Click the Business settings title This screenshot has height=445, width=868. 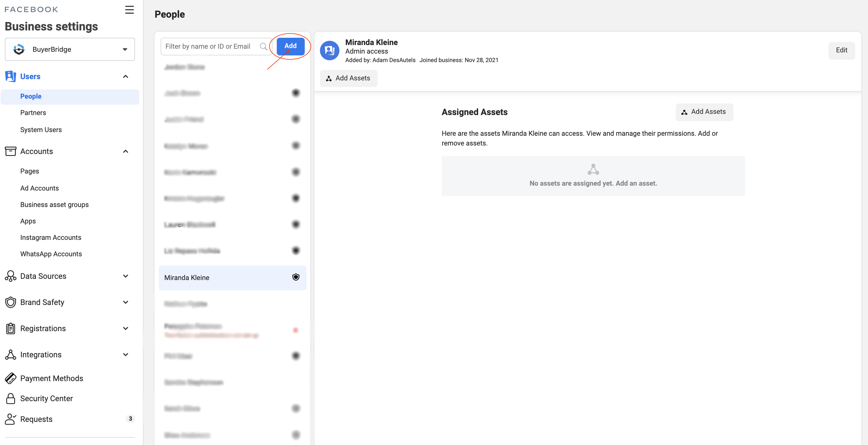[51, 26]
